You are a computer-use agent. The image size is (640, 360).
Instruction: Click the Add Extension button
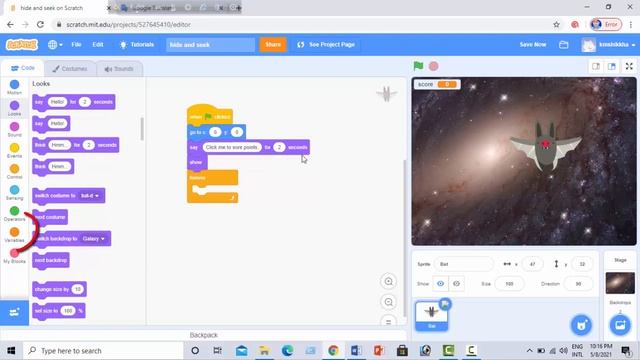click(x=14, y=313)
